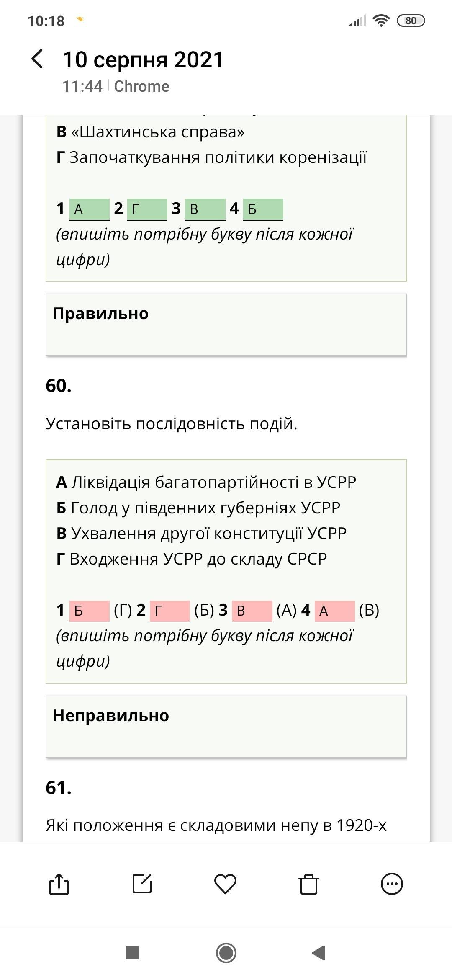Tap the trash delete icon
Screen dimensions: 452x980
[308, 884]
